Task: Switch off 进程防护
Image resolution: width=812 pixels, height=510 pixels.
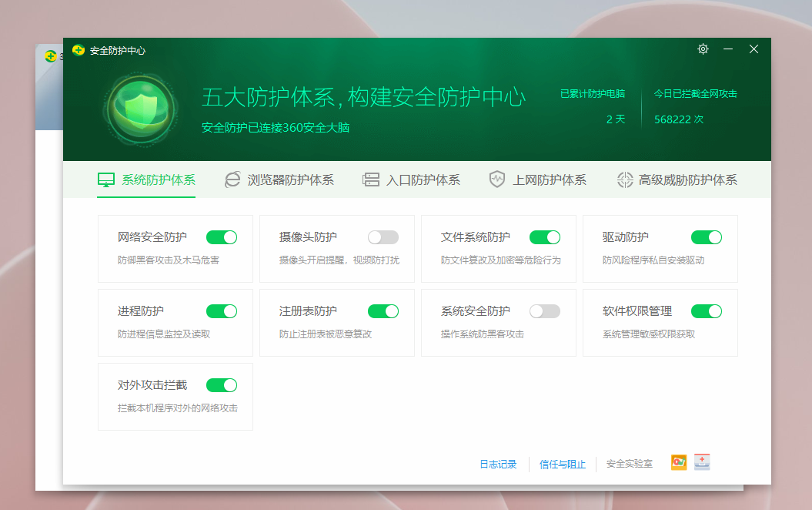Action: 222,311
